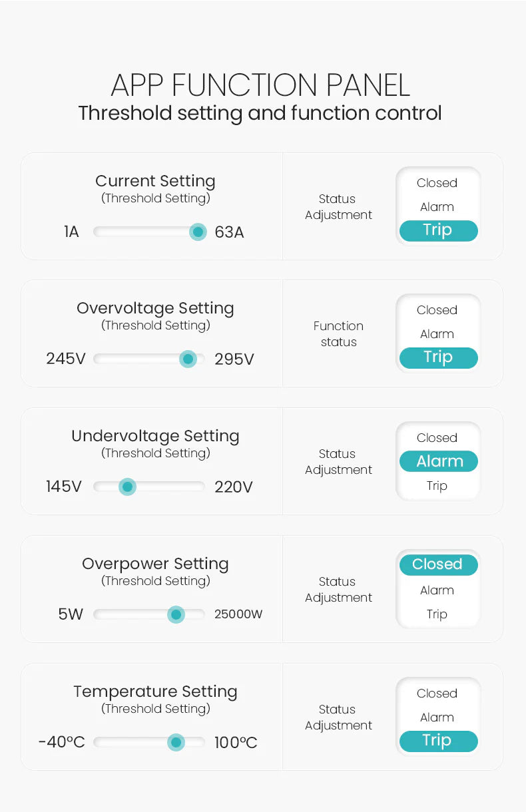Choose Closed for Undervoltage Setting

(437, 438)
